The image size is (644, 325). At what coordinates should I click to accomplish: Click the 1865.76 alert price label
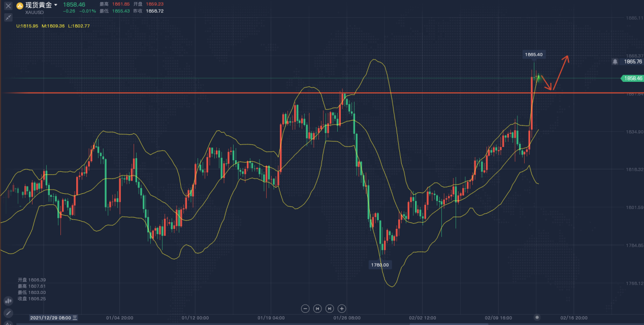pos(633,62)
